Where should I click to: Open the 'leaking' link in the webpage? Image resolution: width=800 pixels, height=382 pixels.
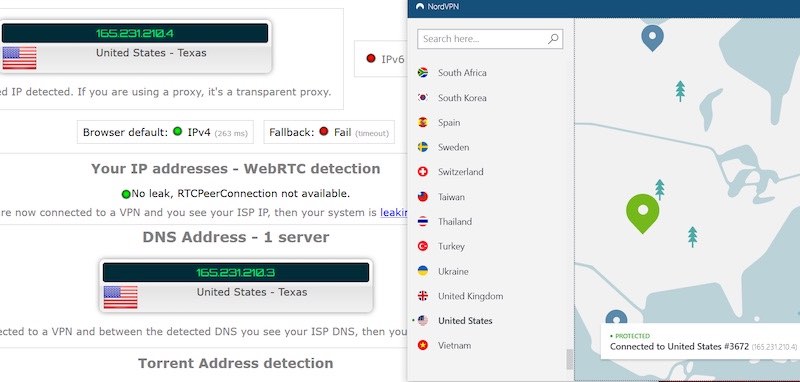point(393,212)
